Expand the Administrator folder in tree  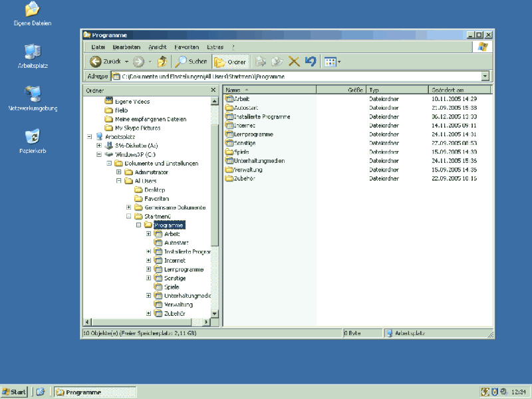click(119, 172)
